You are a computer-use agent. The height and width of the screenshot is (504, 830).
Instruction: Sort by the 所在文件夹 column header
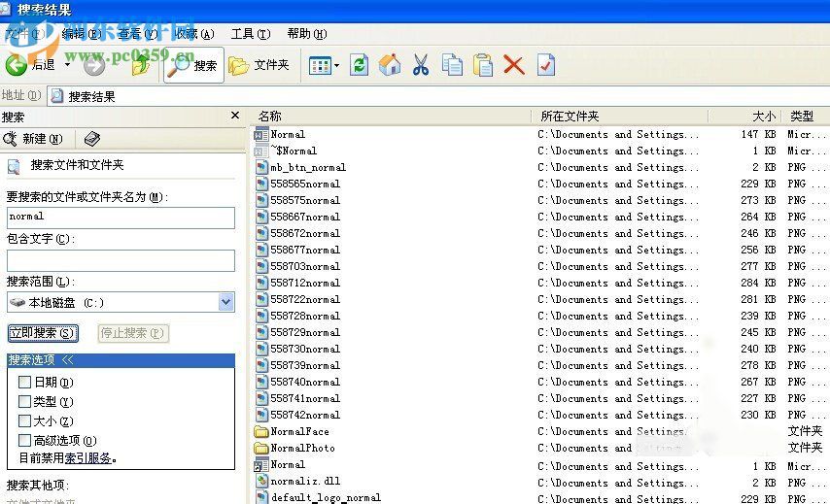pos(619,116)
